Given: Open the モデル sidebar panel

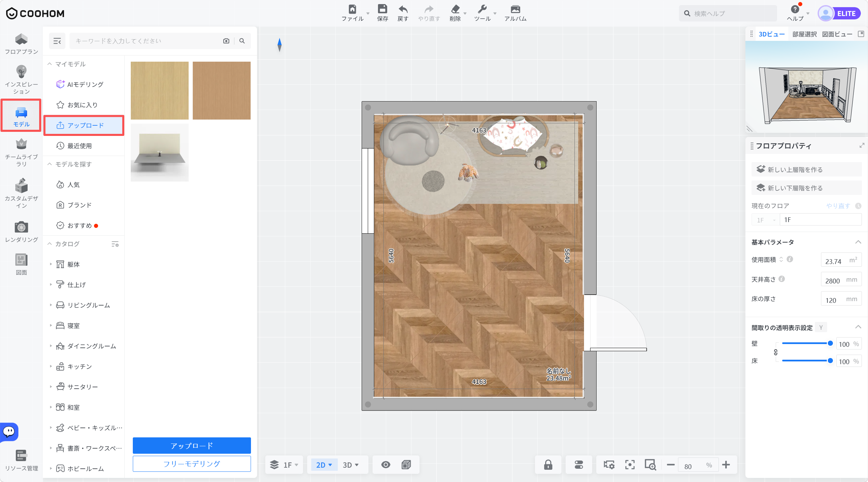Looking at the screenshot, I should tap(21, 116).
